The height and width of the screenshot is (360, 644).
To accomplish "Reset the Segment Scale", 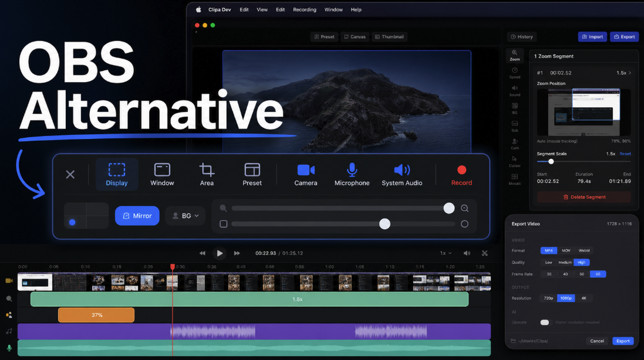I will click(625, 154).
